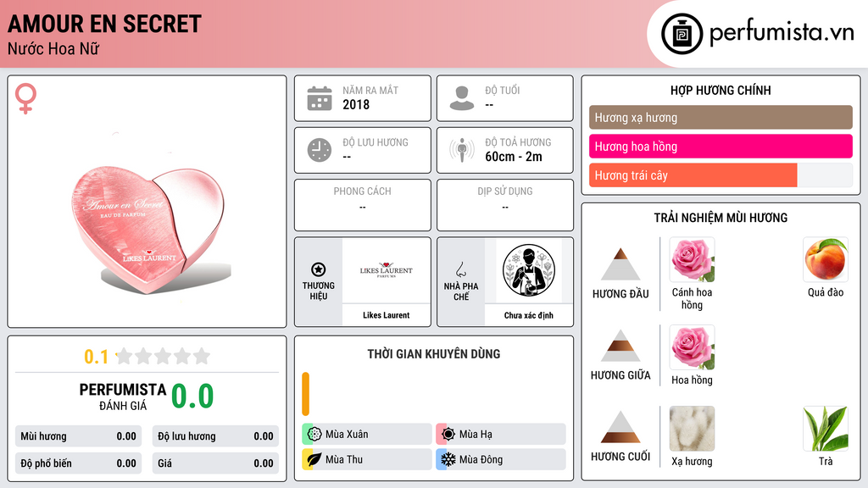Click the sillage icon beside Độ toả hương
The image size is (868, 488).
coord(462,150)
